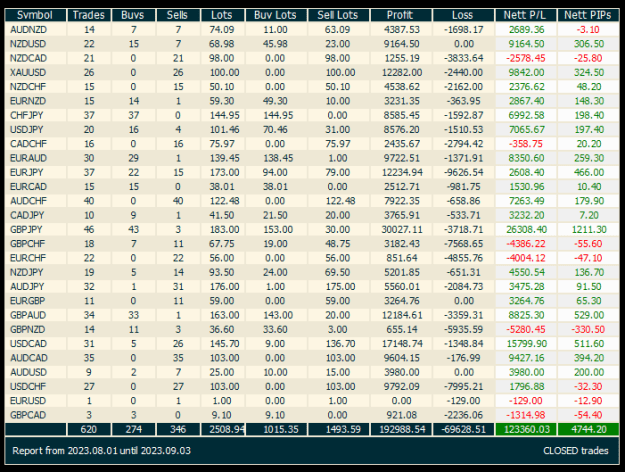The width and height of the screenshot is (625, 472).
Task: Click the Buy Lots column header
Action: coord(275,15)
